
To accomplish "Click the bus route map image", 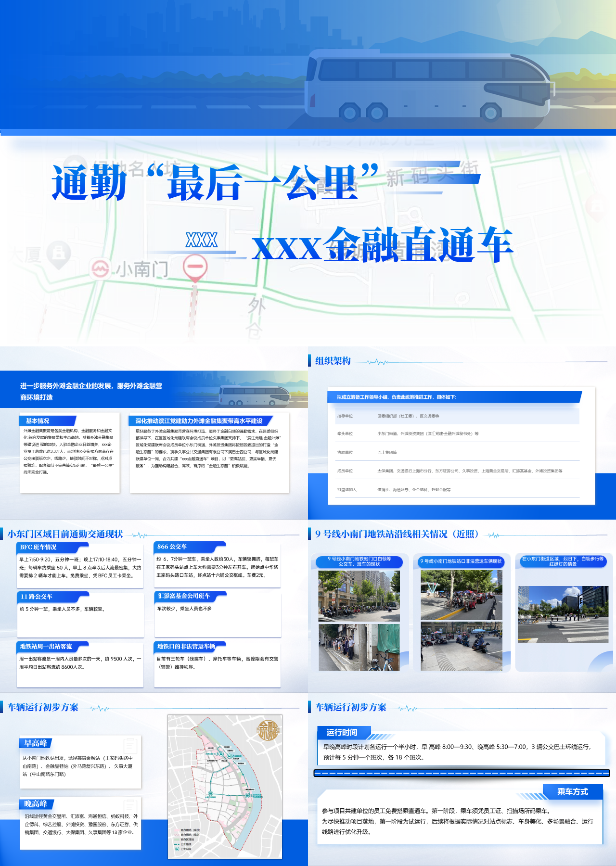I will coord(225,786).
